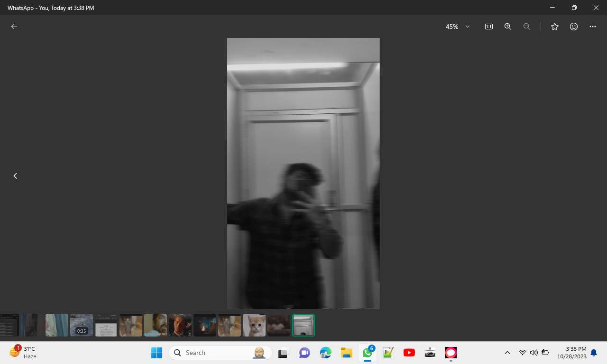Viewport: 607px width, 364px height.
Task: Select the blue curtain thumbnail
Action: (x=57, y=325)
